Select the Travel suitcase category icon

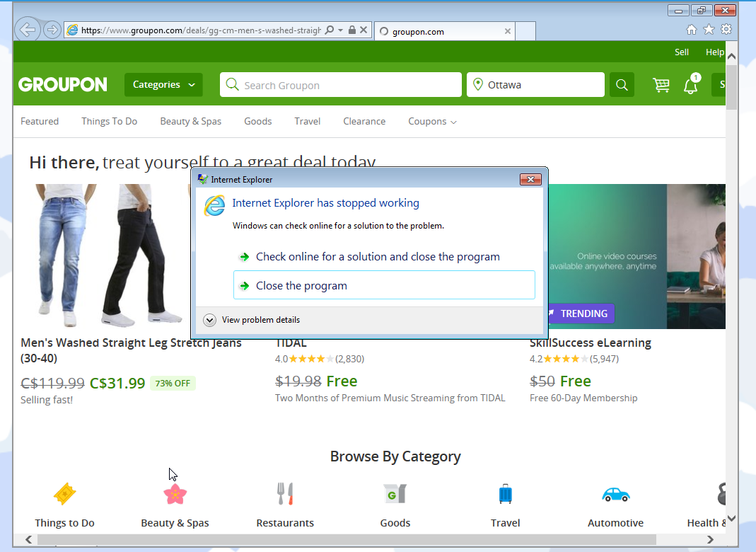coord(505,493)
